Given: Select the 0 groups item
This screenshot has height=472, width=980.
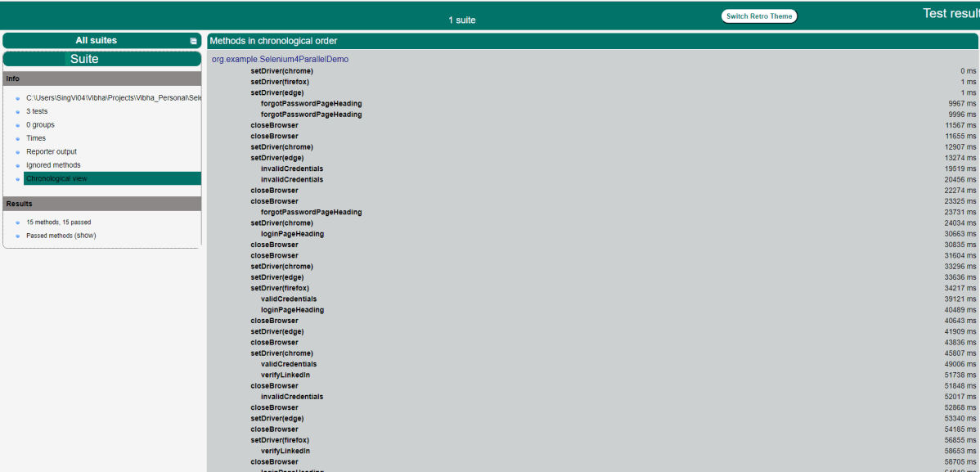Looking at the screenshot, I should point(40,125).
